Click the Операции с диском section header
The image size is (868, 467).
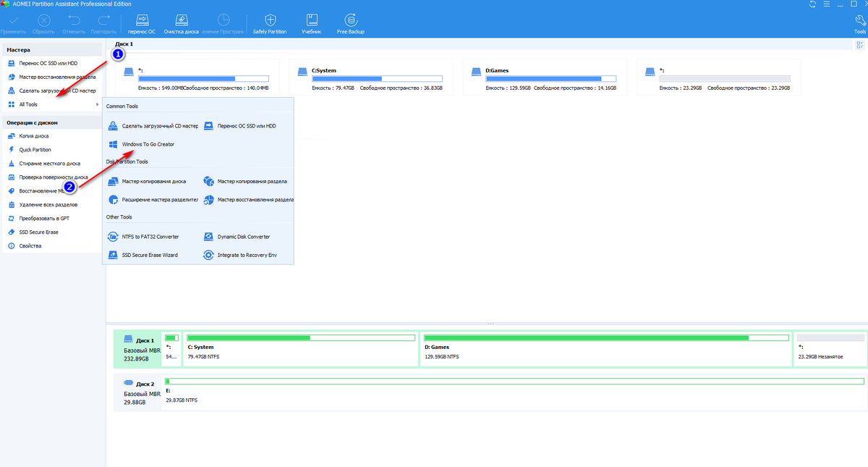point(52,122)
